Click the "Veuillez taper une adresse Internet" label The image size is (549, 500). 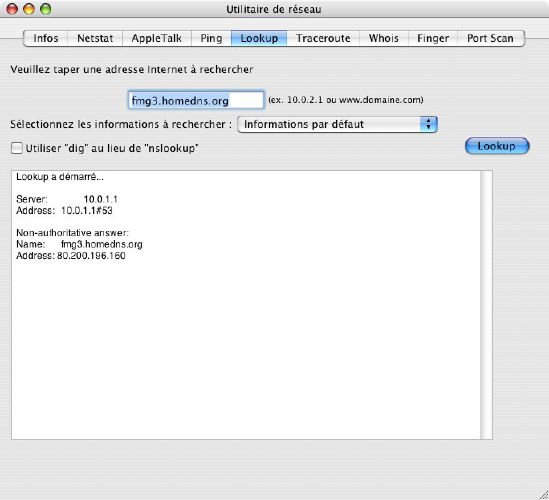(x=132, y=69)
